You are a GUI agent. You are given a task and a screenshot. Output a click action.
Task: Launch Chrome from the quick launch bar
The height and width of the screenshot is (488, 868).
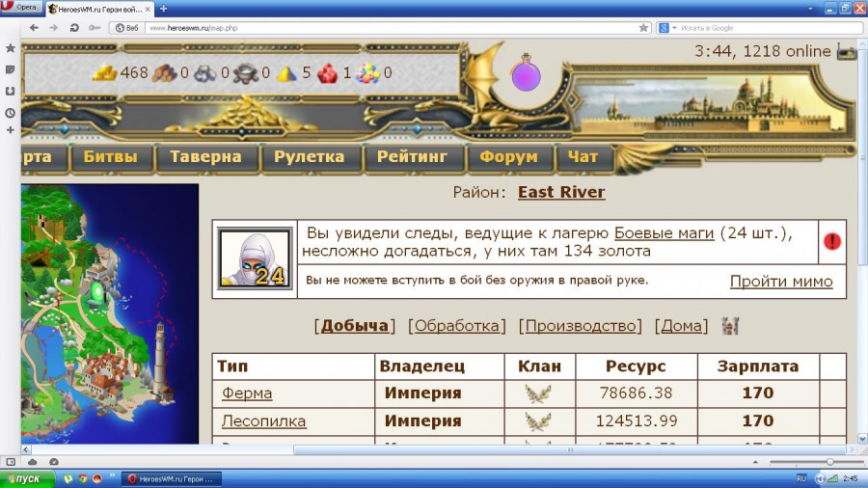[x=83, y=478]
